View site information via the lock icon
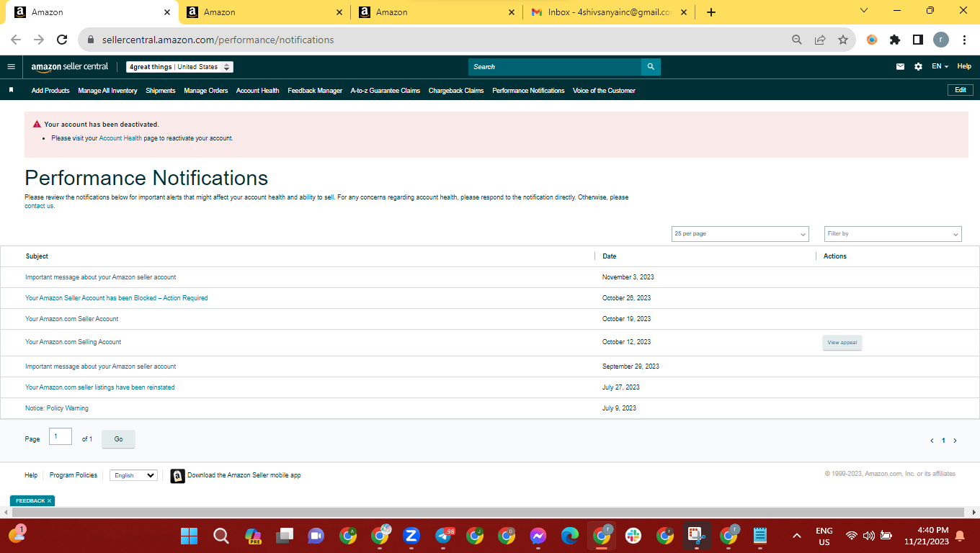 coord(91,40)
